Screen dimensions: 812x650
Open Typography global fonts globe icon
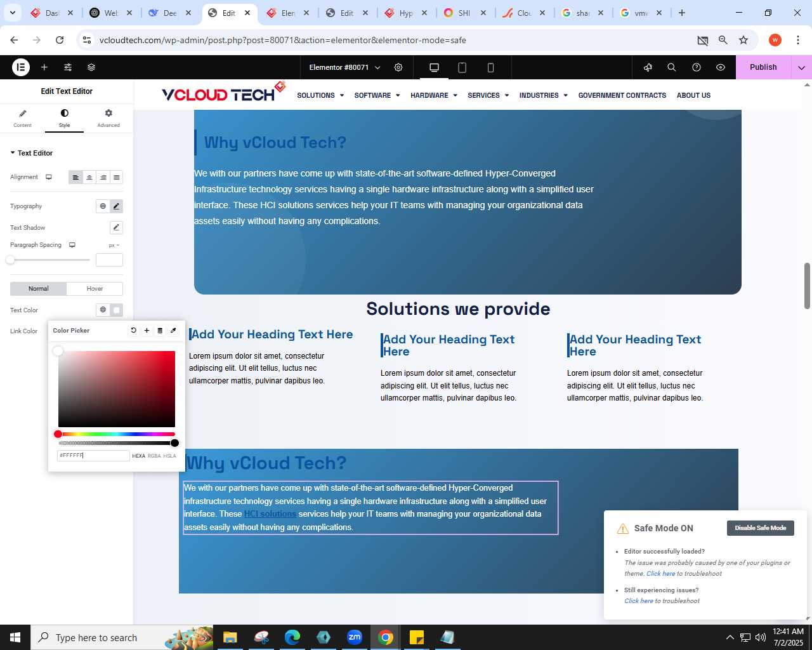pyautogui.click(x=103, y=206)
